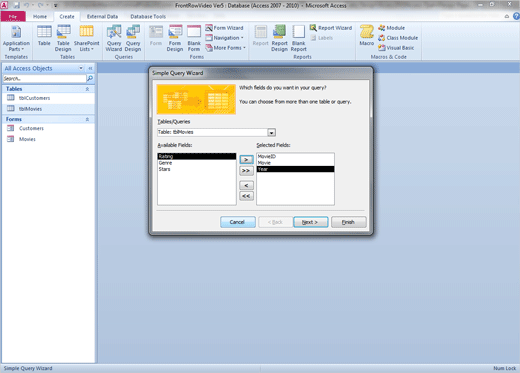Click the search magnifier icon

(90, 79)
